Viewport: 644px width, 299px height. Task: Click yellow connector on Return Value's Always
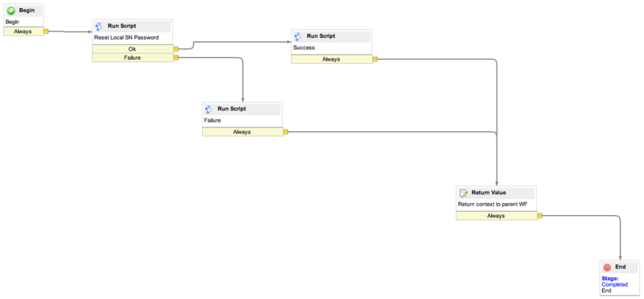pos(539,215)
